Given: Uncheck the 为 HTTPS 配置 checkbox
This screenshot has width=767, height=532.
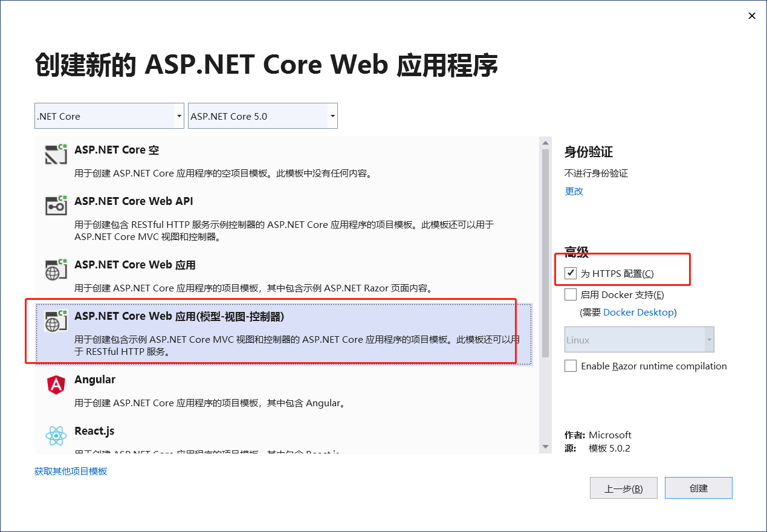Looking at the screenshot, I should [x=571, y=273].
